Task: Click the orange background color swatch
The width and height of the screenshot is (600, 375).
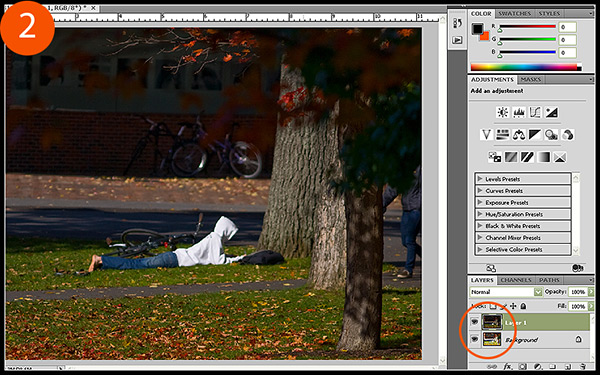Action: (x=484, y=36)
